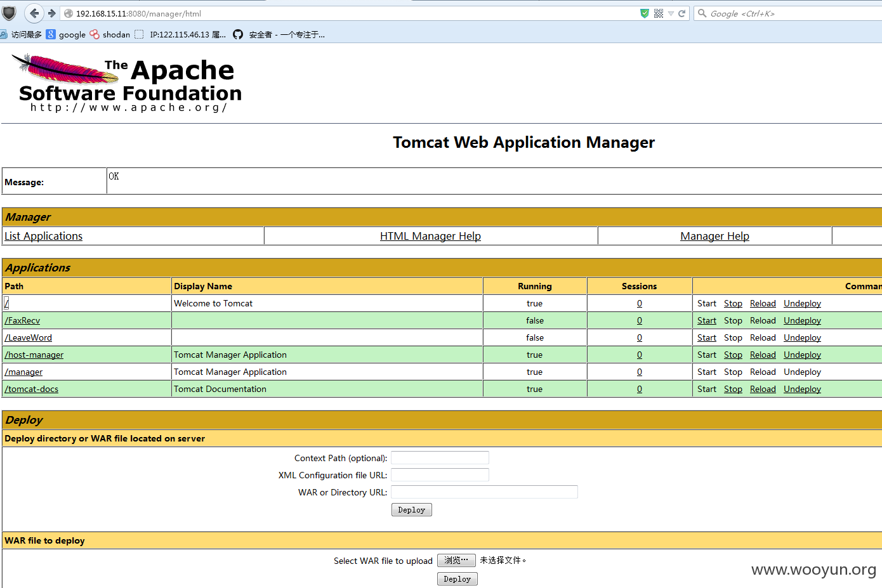Image resolution: width=882 pixels, height=588 pixels.
Task: Click the XML Configuration file URL field
Action: click(x=440, y=474)
